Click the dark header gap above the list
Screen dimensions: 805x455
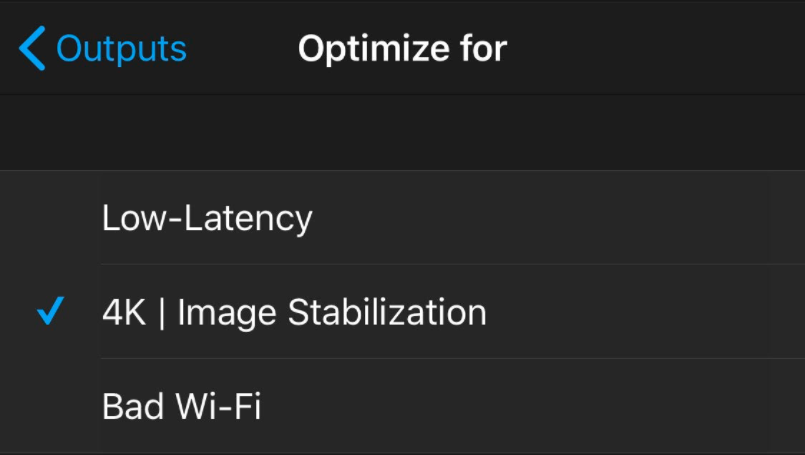[x=402, y=132]
